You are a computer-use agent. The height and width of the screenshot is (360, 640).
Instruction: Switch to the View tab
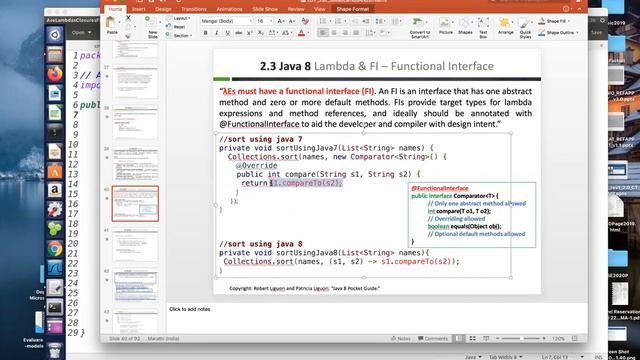pos(319,9)
